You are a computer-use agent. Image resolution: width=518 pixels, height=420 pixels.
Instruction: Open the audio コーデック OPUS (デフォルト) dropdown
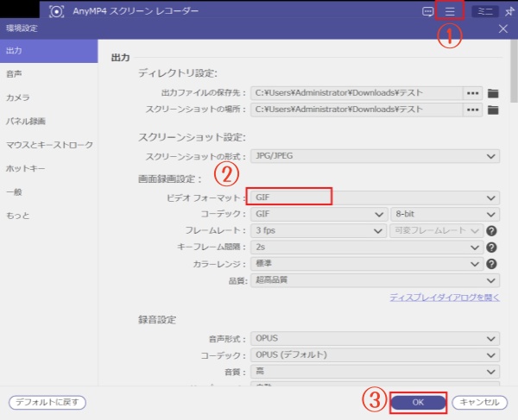tap(375, 355)
